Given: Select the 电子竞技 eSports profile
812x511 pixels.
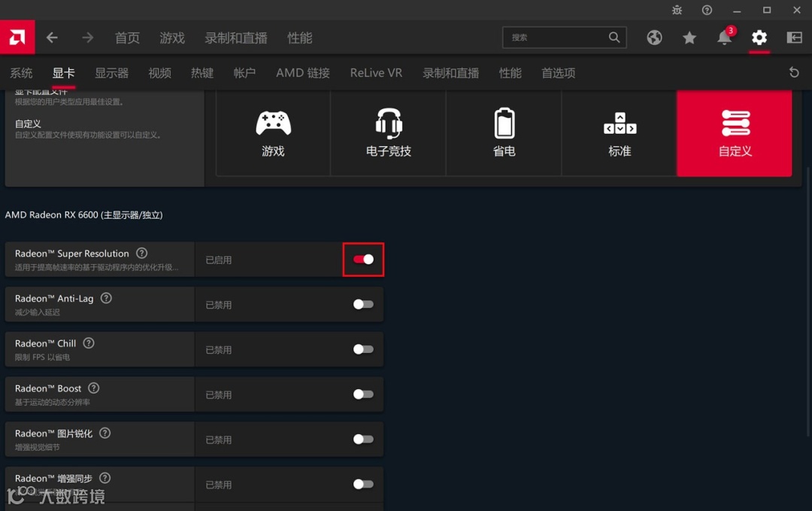Looking at the screenshot, I should coord(389,133).
